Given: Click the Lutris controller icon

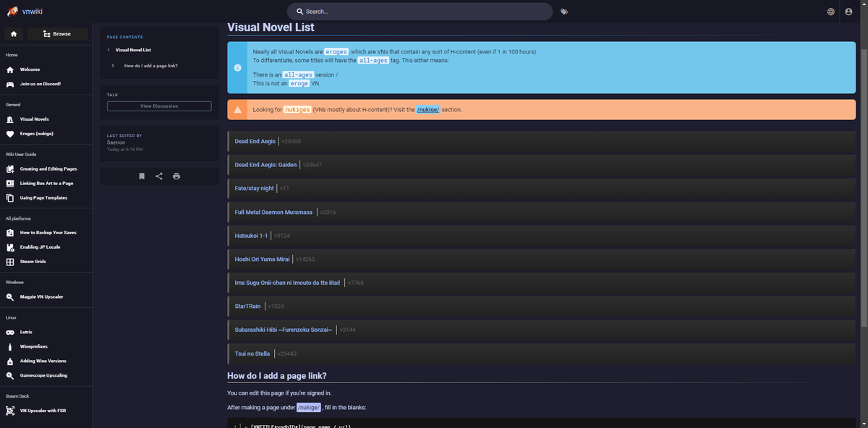Looking at the screenshot, I should click(10, 333).
